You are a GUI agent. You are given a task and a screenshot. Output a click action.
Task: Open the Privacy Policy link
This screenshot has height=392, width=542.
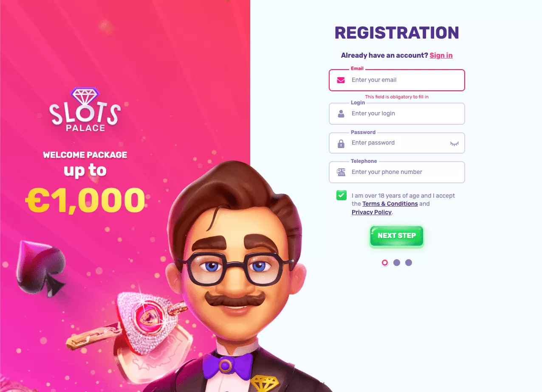pyautogui.click(x=372, y=212)
